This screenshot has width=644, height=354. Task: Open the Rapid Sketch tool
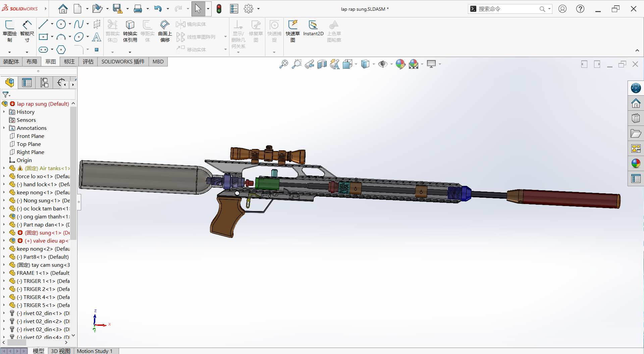tap(293, 31)
